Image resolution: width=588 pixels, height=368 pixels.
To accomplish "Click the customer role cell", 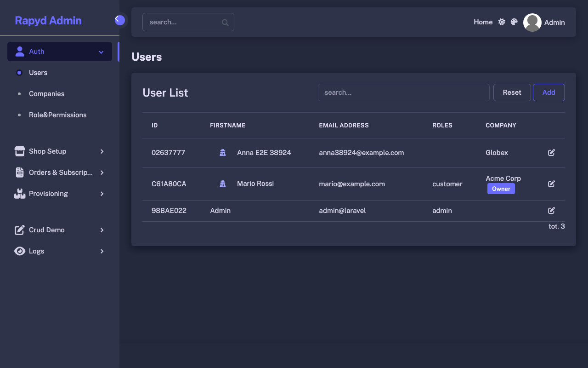I will point(447,184).
